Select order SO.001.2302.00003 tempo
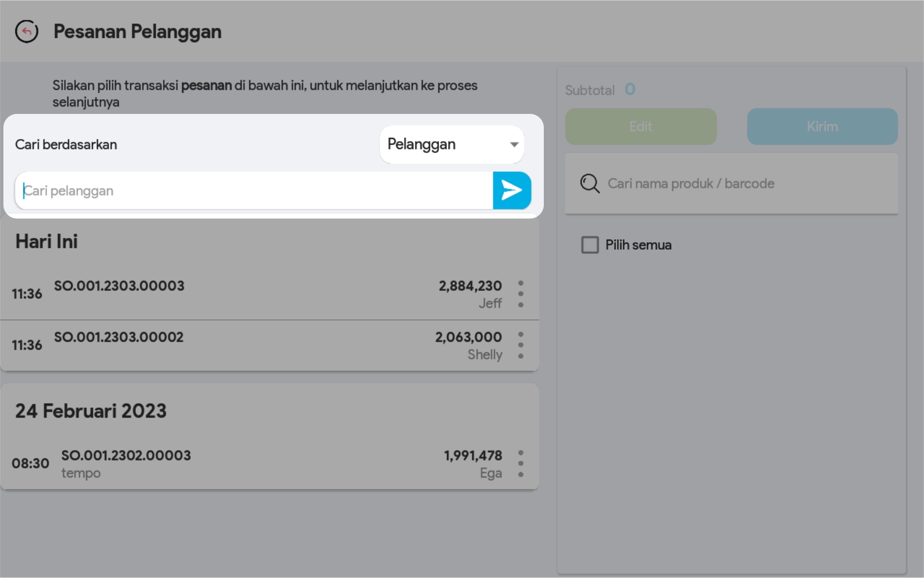The height and width of the screenshot is (578, 924). (126, 456)
